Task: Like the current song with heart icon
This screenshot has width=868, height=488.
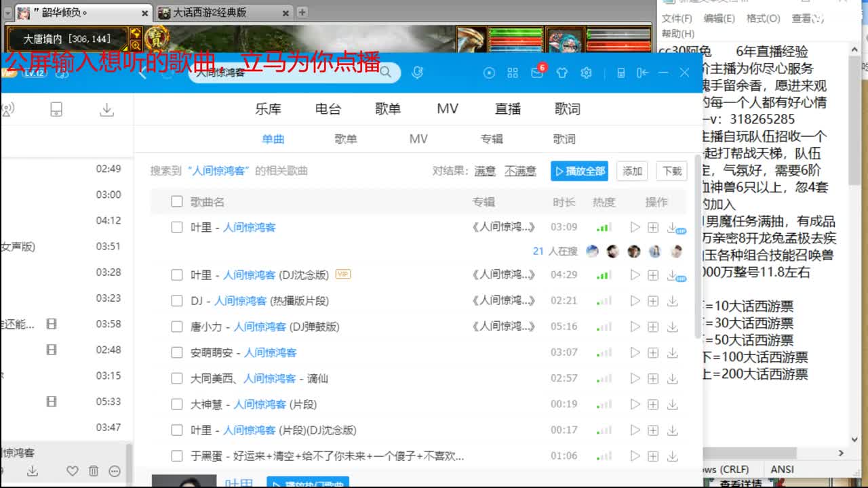Action: click(x=73, y=471)
